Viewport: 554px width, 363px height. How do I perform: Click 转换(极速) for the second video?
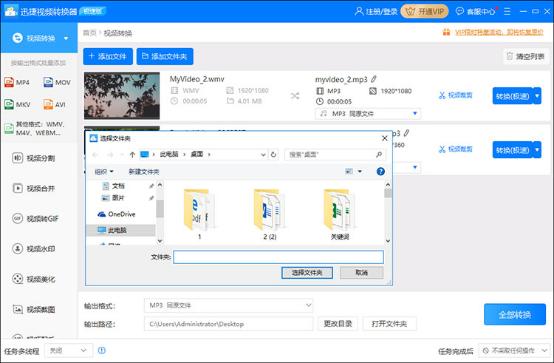coord(513,150)
